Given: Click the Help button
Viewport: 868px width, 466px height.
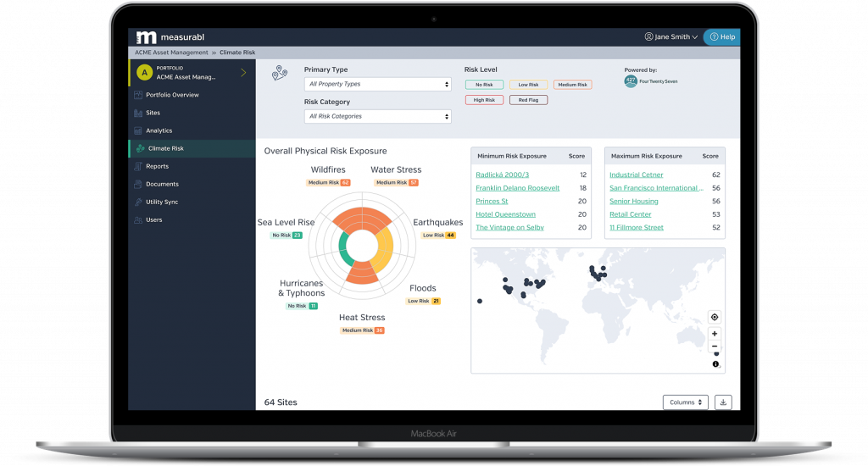Looking at the screenshot, I should (721, 37).
